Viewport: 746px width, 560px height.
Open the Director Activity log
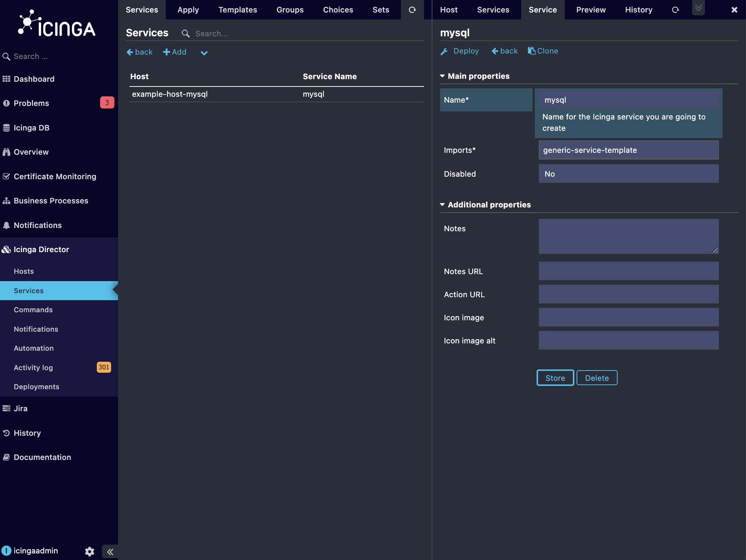[x=33, y=368]
